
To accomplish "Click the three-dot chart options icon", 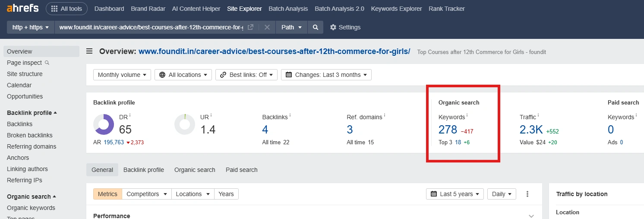I will tap(527, 194).
